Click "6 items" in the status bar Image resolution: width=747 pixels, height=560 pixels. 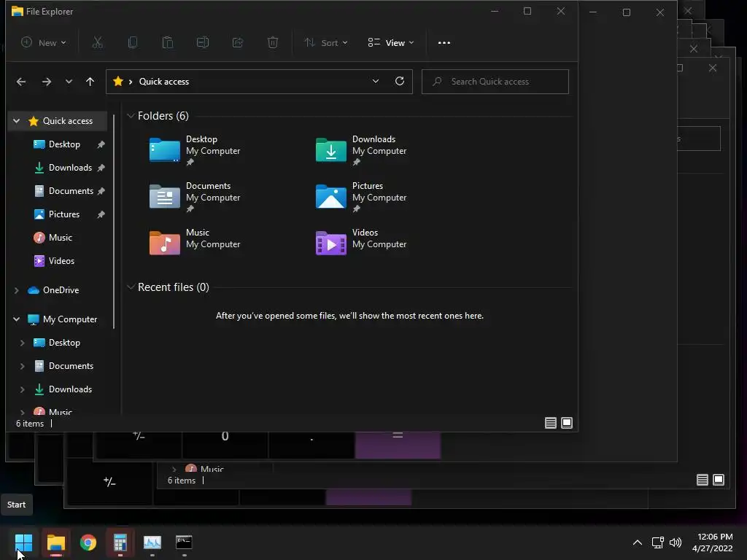29,424
